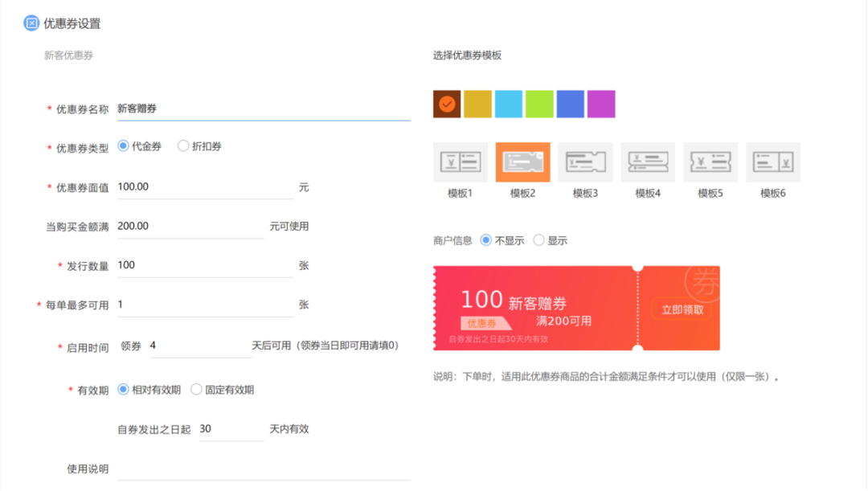Click the 发行数量 input field

coord(205,266)
